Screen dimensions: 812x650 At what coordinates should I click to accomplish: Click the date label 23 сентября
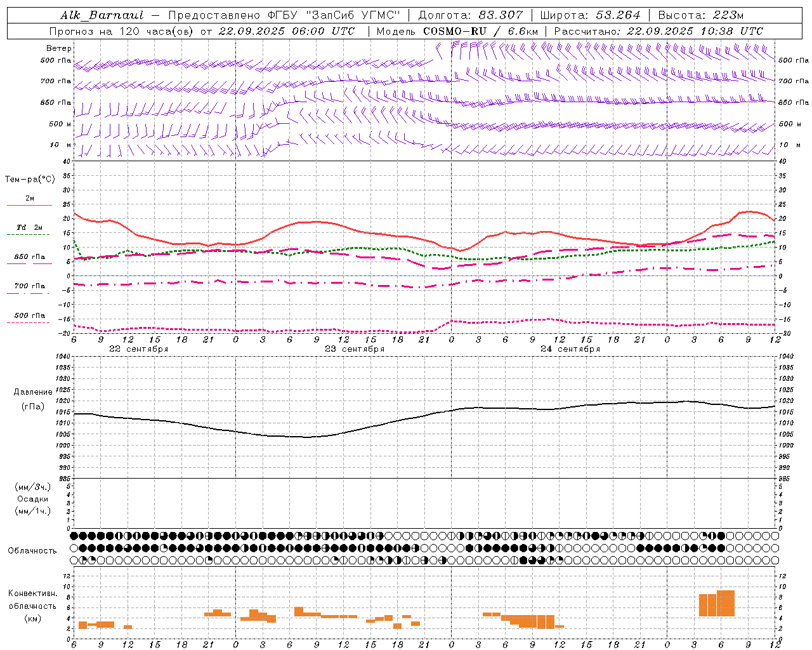pos(355,349)
